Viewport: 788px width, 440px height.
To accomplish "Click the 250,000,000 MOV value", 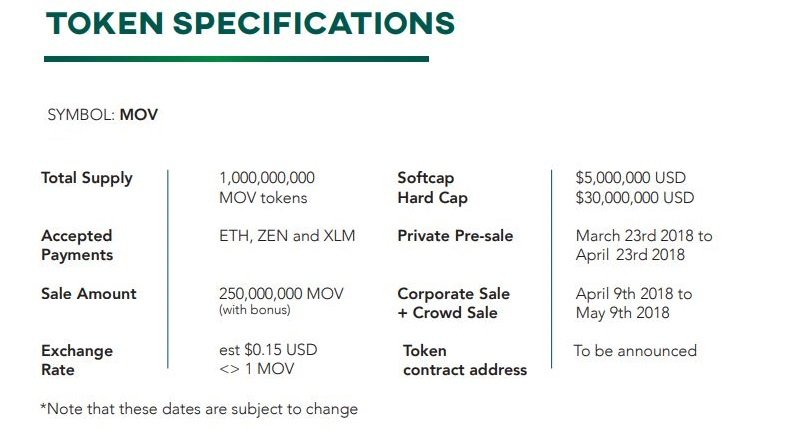I will click(x=281, y=294).
